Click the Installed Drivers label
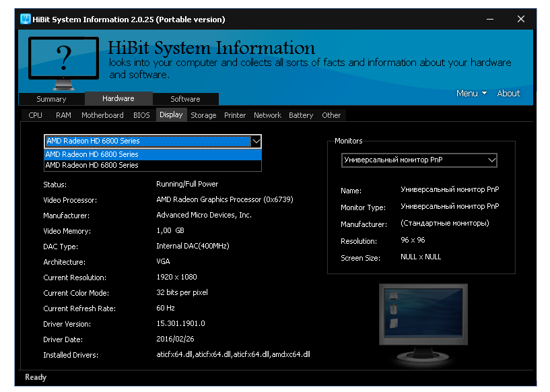550x392 pixels. (71, 355)
